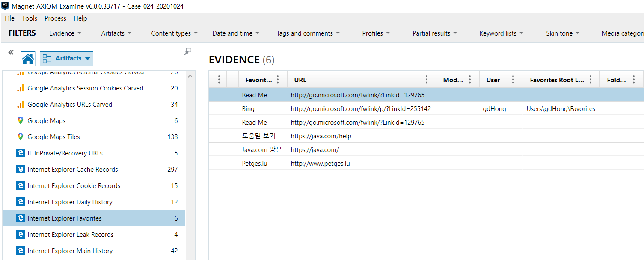Open the Artifacts view dropdown button
The width and height of the screenshot is (644, 260).
click(66, 59)
